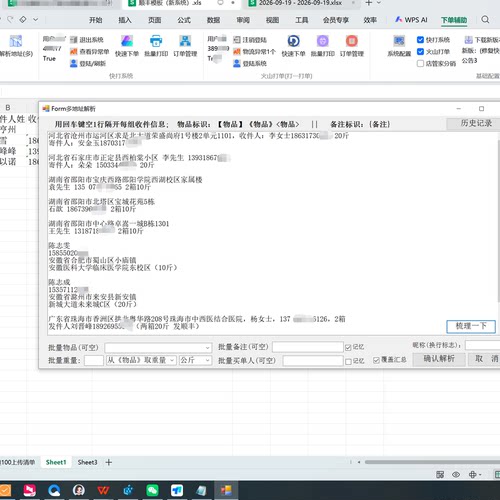Screen dimensions: 500x500
Task: Click the 批量重量 input field
Action: (x=94, y=360)
